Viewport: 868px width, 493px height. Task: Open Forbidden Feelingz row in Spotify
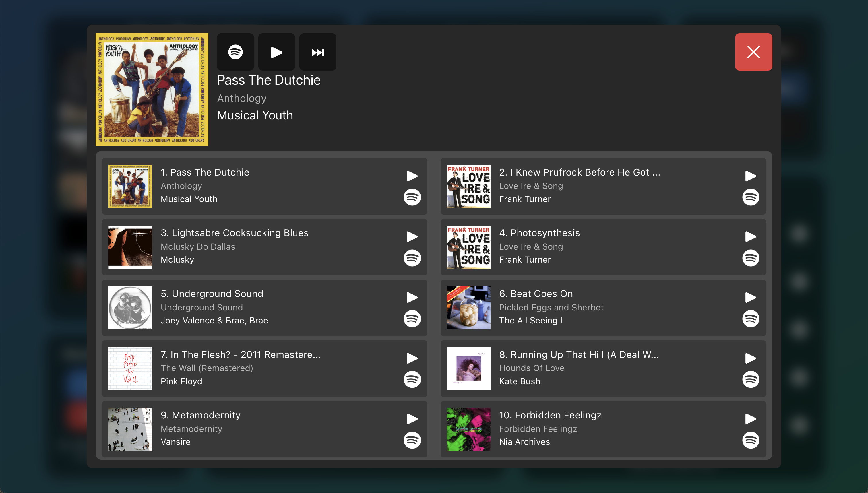point(751,440)
